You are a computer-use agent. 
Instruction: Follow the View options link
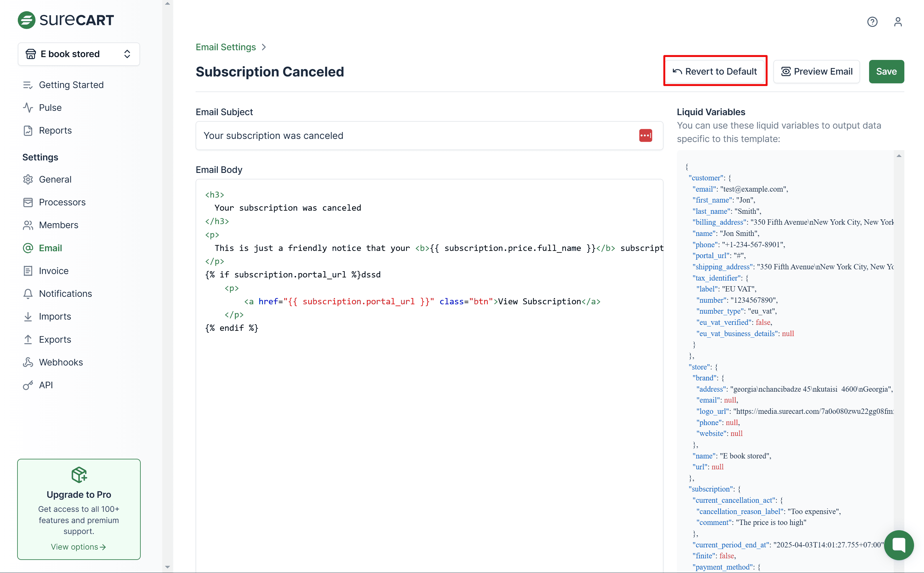(78, 546)
